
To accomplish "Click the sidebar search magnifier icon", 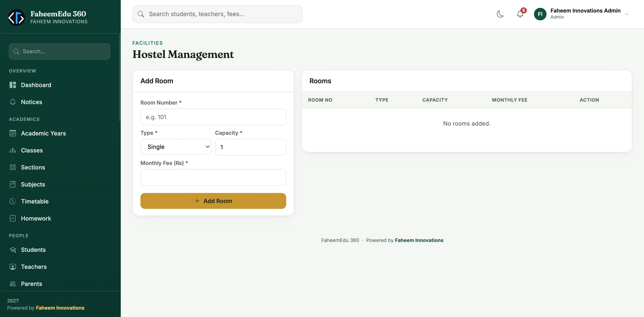I will [x=16, y=51].
